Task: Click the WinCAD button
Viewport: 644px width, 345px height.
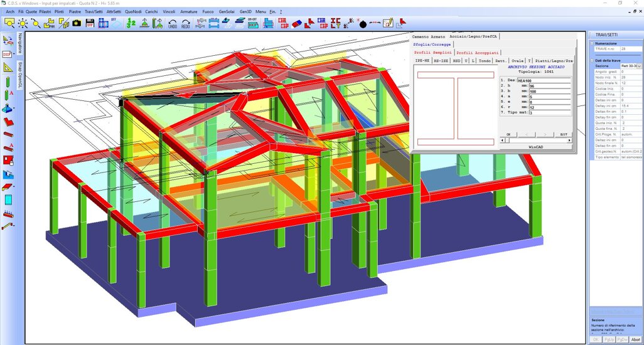Action: (535, 147)
